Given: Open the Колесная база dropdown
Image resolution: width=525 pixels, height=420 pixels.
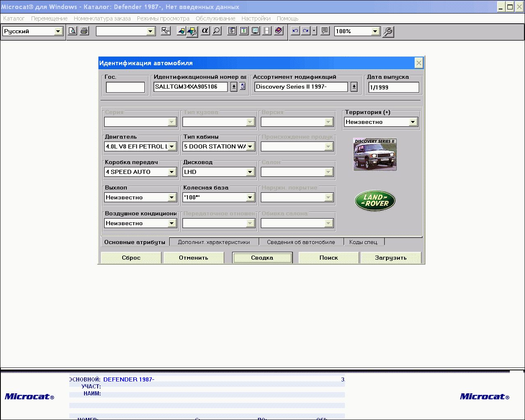Looking at the screenshot, I should click(x=250, y=197).
